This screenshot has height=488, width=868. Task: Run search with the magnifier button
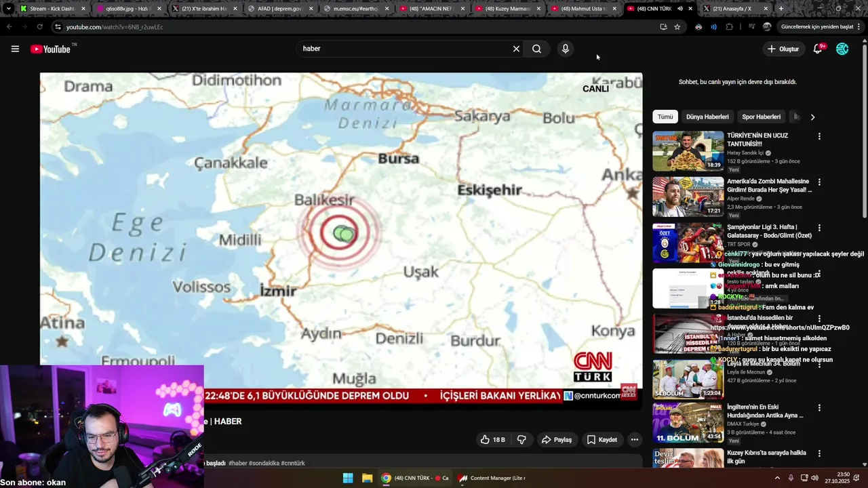coord(536,49)
